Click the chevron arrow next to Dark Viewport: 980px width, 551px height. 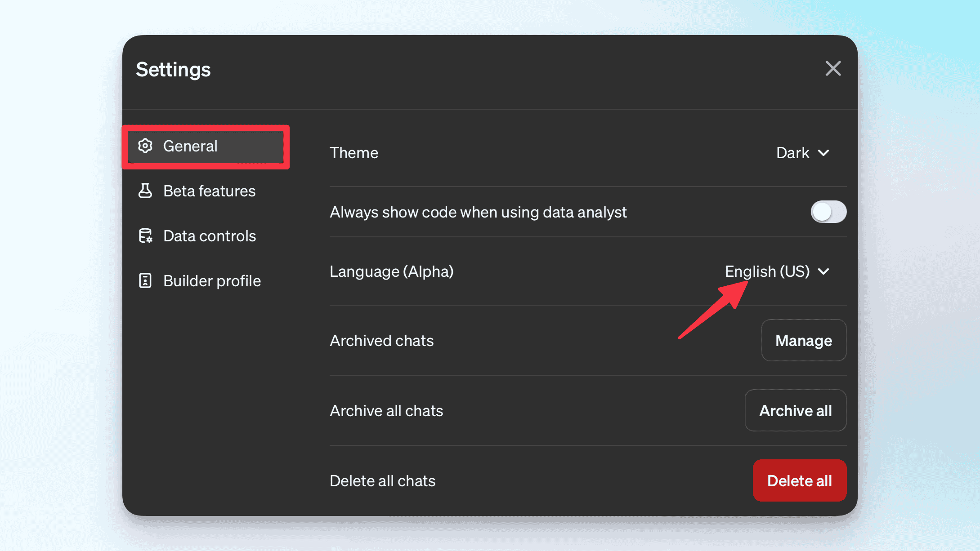coord(823,153)
